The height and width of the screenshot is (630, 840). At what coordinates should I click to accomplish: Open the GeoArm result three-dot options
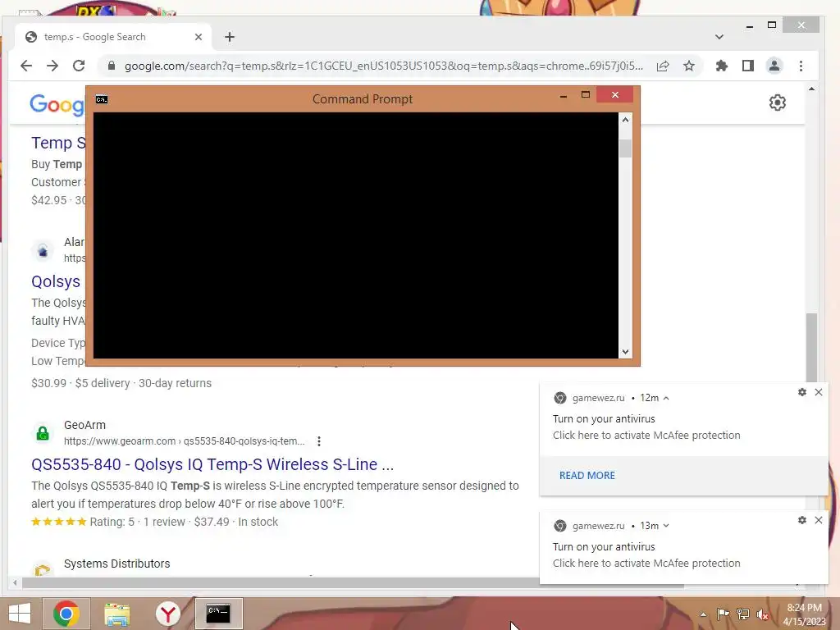[x=319, y=441]
